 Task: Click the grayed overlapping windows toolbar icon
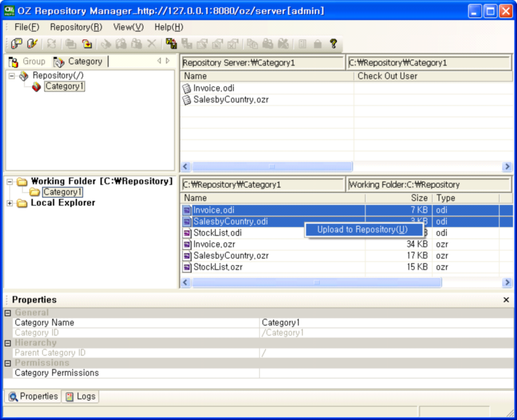pos(70,43)
